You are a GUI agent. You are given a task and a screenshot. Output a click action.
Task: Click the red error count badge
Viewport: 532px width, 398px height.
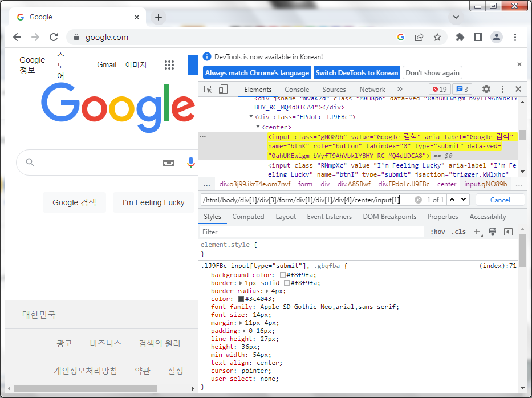440,90
